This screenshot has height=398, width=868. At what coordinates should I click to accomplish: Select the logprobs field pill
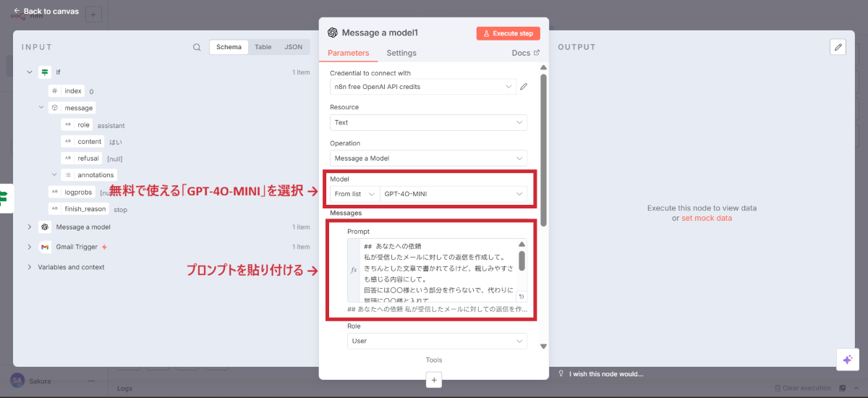click(72, 192)
